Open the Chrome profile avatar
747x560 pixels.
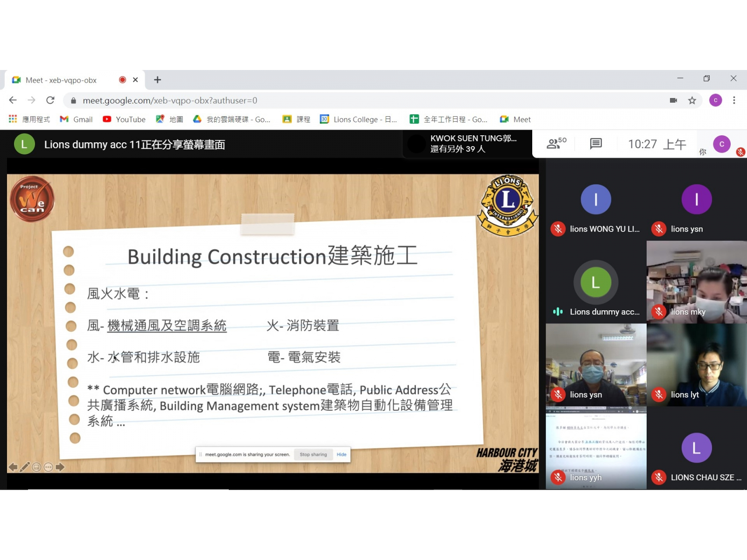[x=715, y=100]
